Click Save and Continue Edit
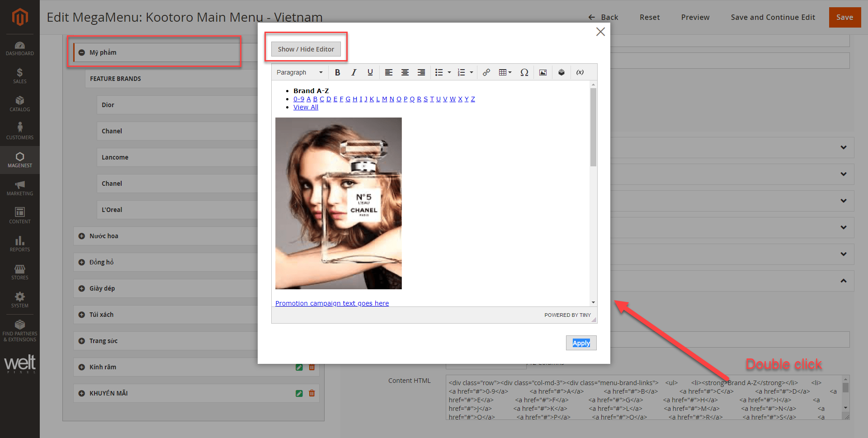Image resolution: width=868 pixels, height=438 pixels. click(773, 17)
